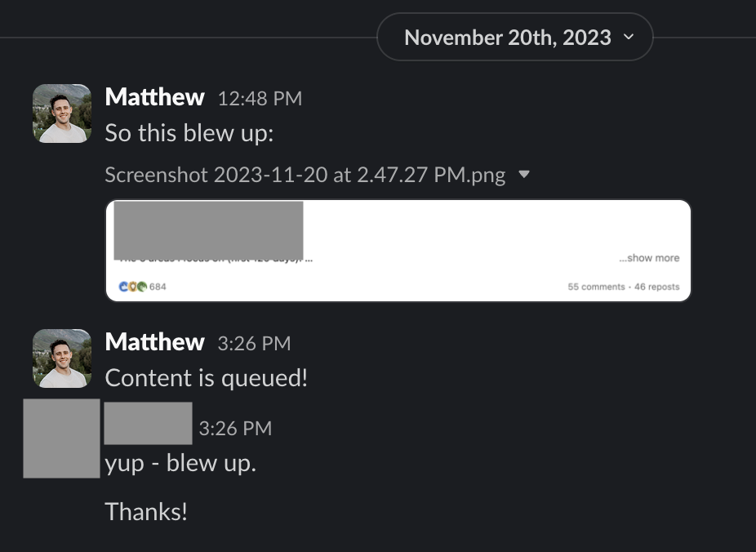Click the "55 comments" text in the screenshot

pyautogui.click(x=594, y=287)
